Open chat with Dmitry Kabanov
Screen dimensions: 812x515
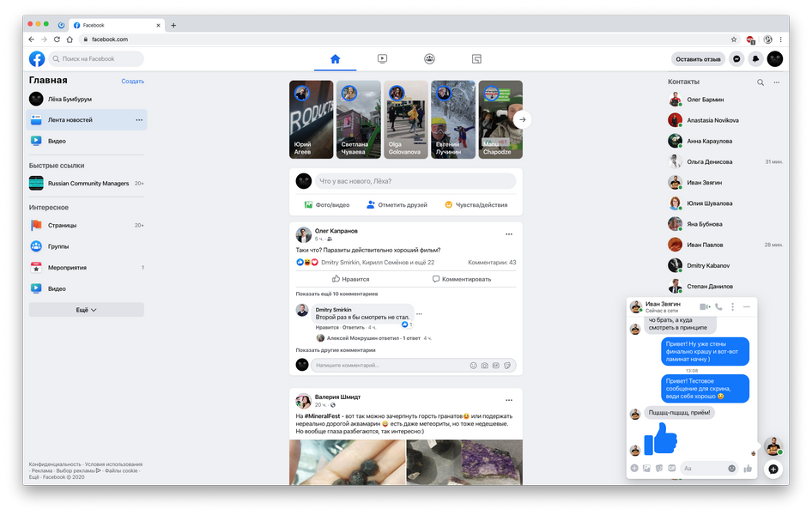coord(725,265)
